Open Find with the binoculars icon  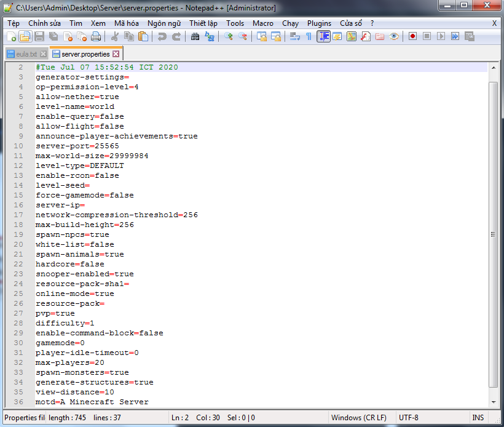(x=195, y=37)
